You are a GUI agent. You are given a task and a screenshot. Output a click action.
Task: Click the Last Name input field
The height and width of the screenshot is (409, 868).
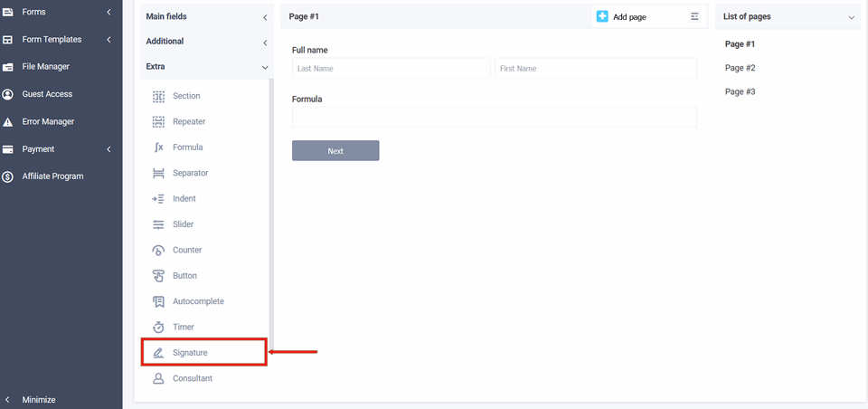point(391,69)
